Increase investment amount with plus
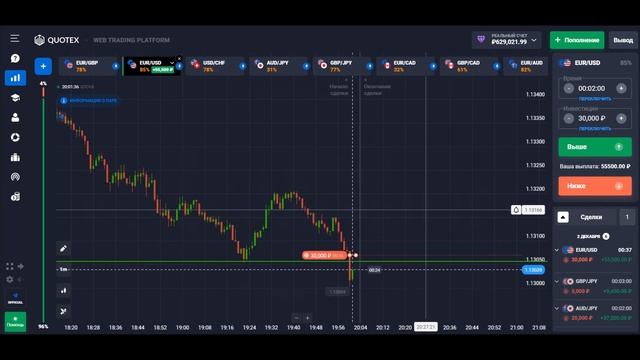The image size is (640, 360). pyautogui.click(x=621, y=118)
